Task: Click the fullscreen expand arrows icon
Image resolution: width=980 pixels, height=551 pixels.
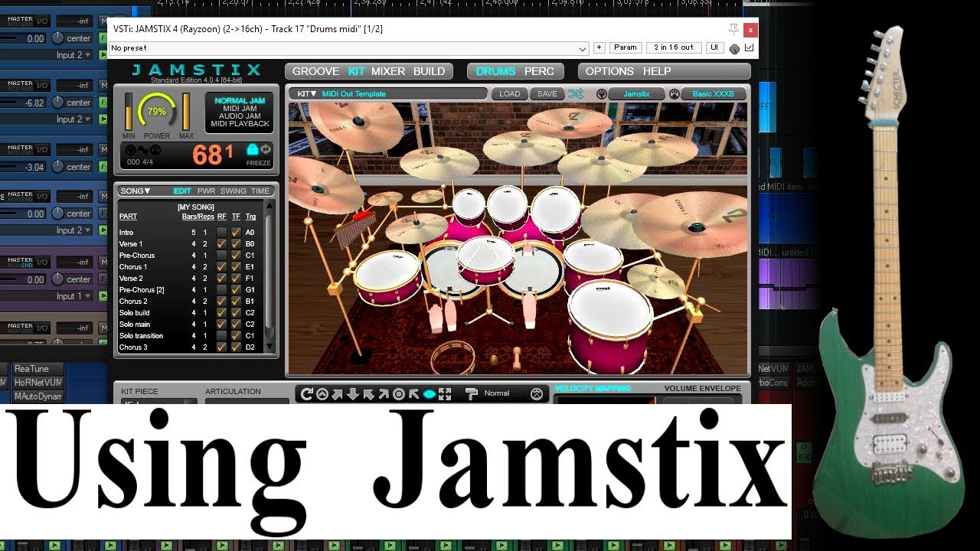Action: (445, 394)
